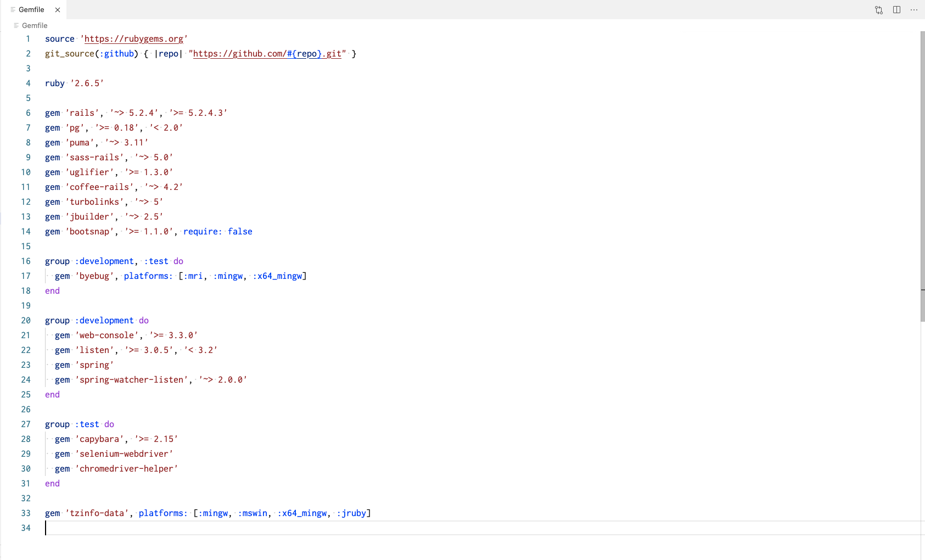Click the 'end' keyword on line 31
The height and width of the screenshot is (560, 925).
[x=52, y=484]
